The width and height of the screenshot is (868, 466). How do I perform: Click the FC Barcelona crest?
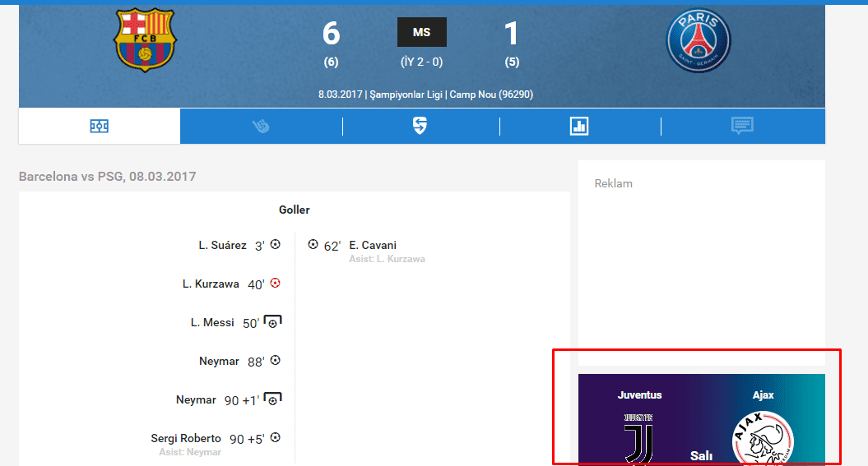[x=145, y=39]
